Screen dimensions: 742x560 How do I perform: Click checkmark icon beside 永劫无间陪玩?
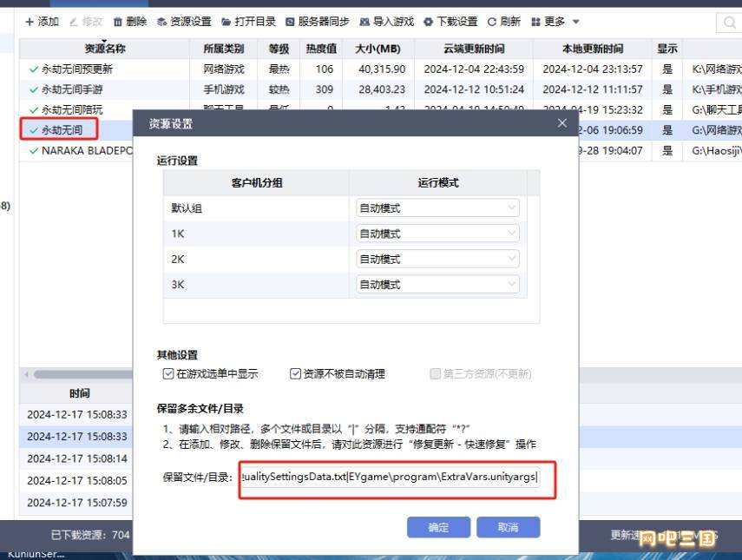click(34, 110)
